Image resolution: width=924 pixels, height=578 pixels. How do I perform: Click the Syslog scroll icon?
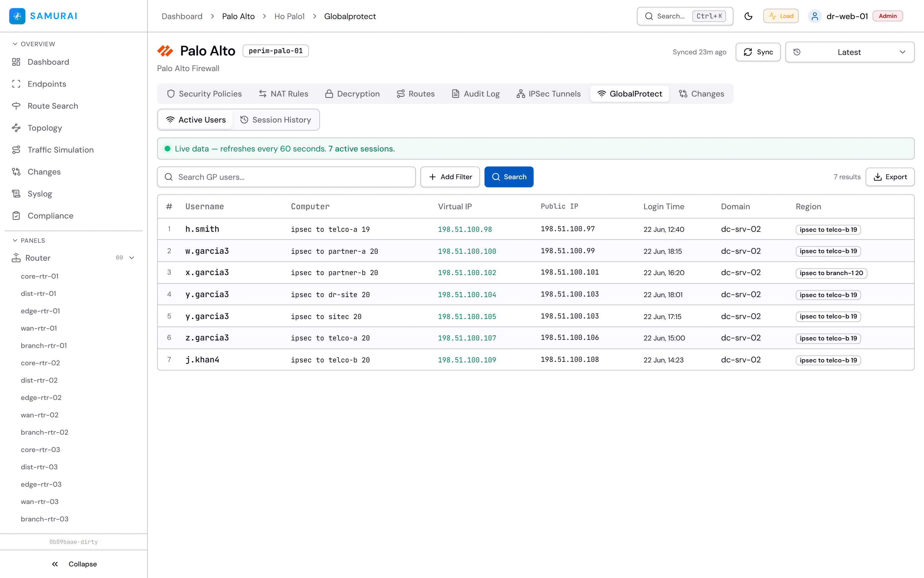(x=16, y=194)
